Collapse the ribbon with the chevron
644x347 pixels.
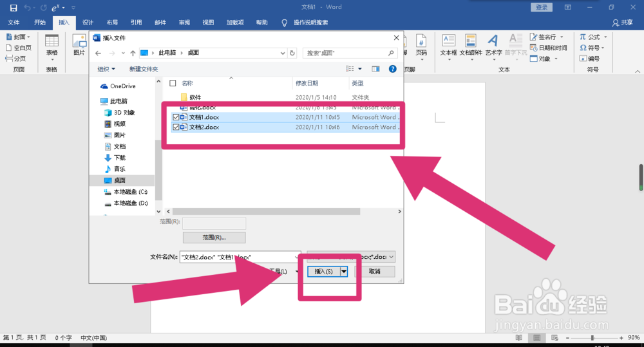pos(638,71)
